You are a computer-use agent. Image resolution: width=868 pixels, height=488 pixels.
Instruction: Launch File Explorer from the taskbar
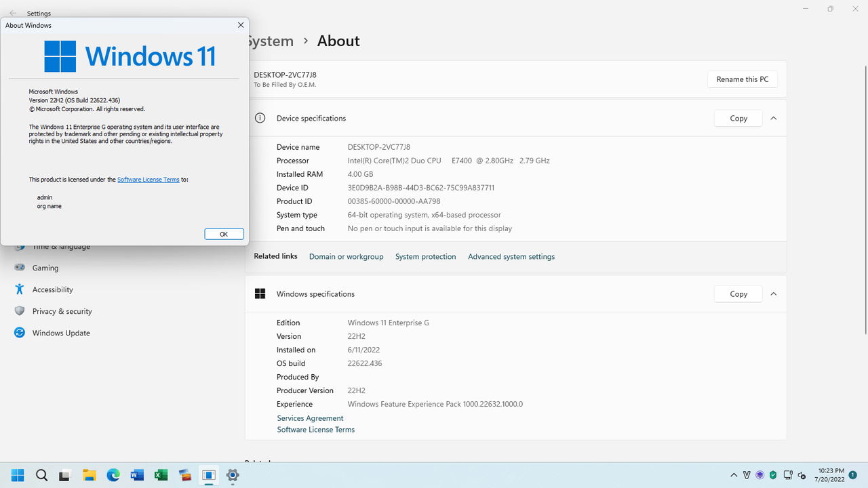point(89,475)
